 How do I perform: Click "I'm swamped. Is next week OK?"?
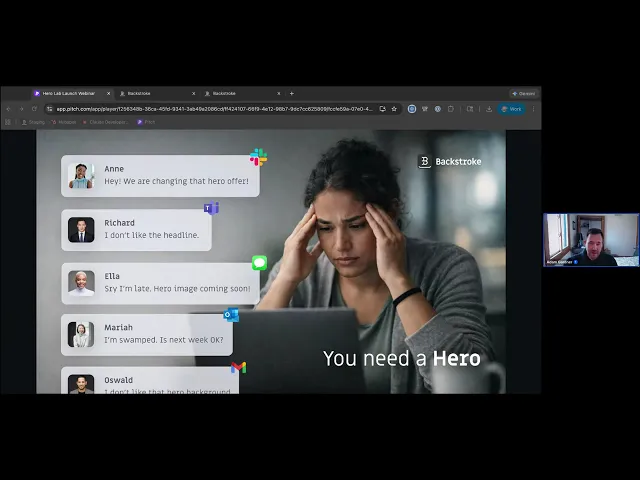point(164,340)
